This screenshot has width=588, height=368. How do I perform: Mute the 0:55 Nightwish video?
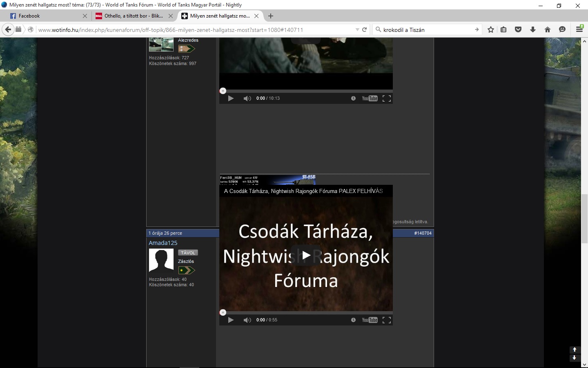(x=247, y=320)
